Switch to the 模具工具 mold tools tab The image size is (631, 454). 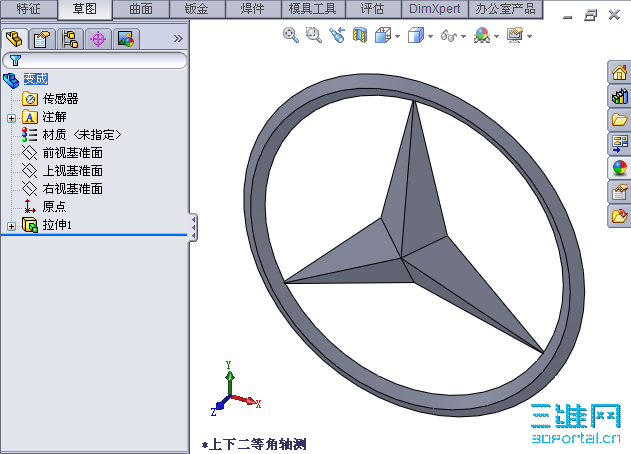pyautogui.click(x=312, y=9)
